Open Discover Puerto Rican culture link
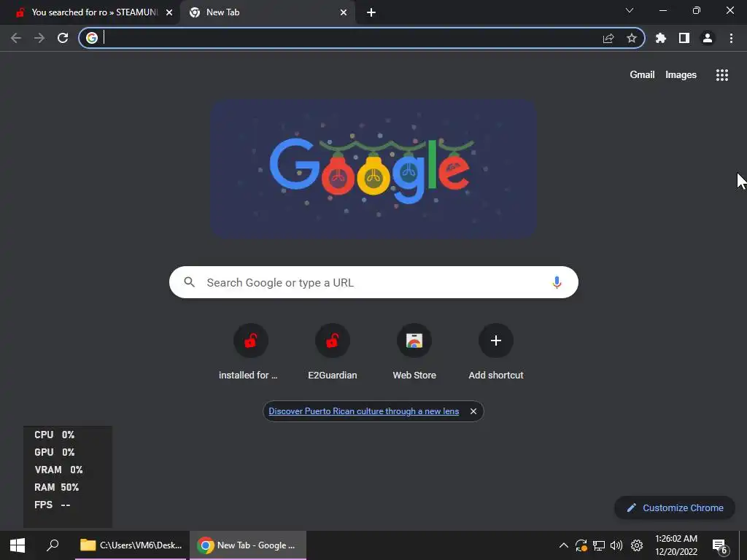The width and height of the screenshot is (747, 560). tap(363, 411)
